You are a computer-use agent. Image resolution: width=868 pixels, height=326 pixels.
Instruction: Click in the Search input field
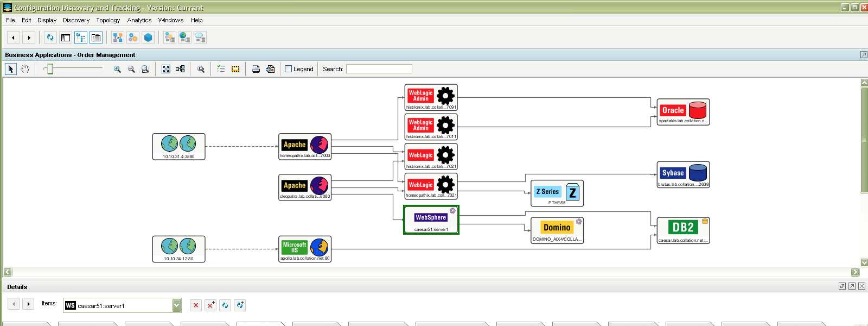379,69
